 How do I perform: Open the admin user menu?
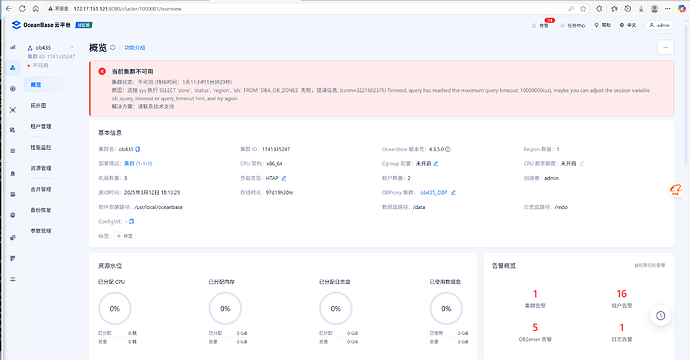click(659, 26)
